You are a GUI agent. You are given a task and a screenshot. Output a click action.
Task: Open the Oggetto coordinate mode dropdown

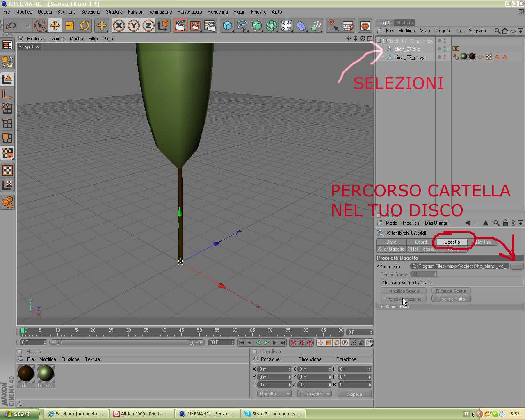click(x=274, y=394)
